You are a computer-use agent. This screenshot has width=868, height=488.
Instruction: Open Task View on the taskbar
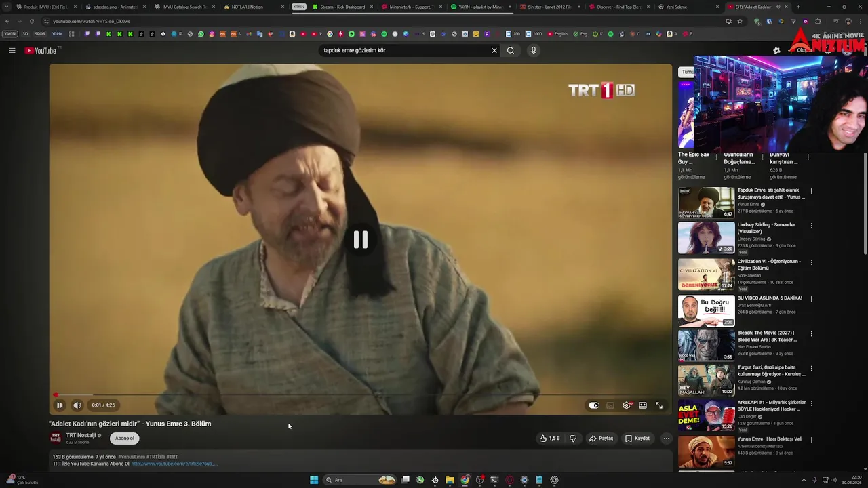click(x=406, y=480)
